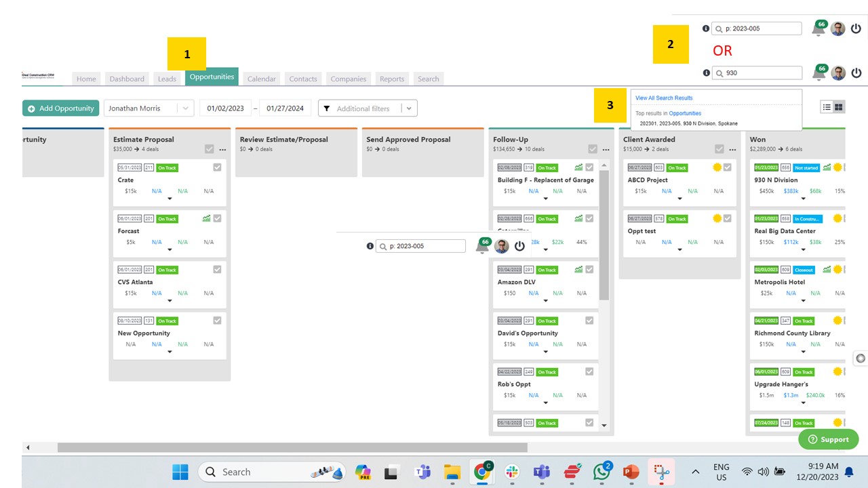Click the user profile avatar
The width and height of the screenshot is (868, 488).
tap(837, 28)
